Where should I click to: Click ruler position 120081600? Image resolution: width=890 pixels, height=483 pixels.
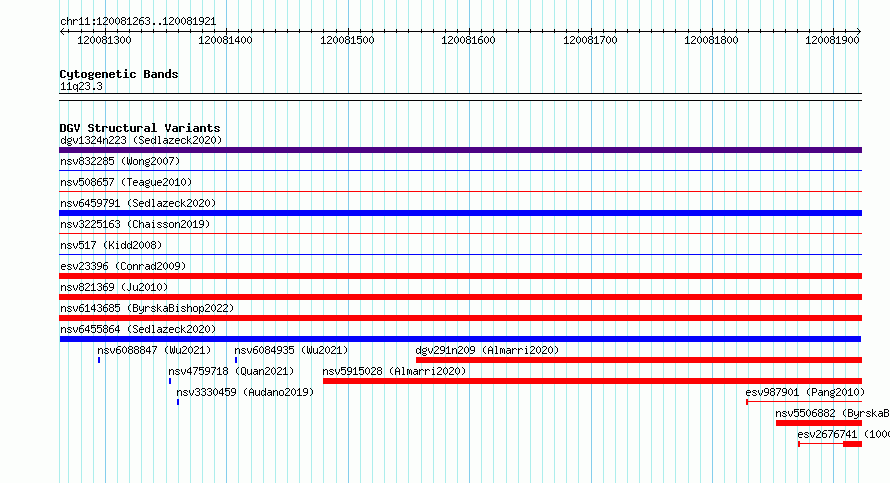[x=468, y=40]
